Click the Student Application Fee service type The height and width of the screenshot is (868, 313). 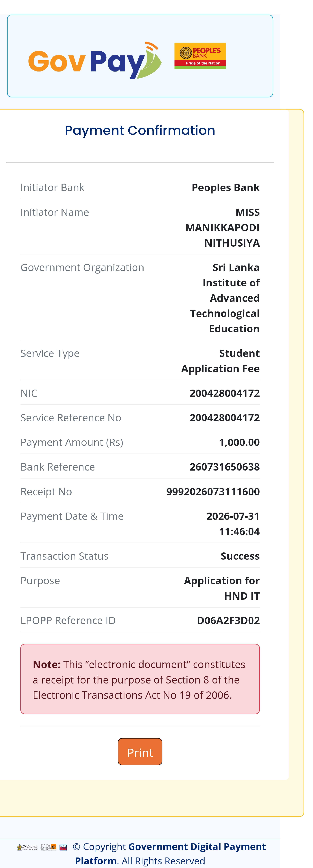pos(220,361)
